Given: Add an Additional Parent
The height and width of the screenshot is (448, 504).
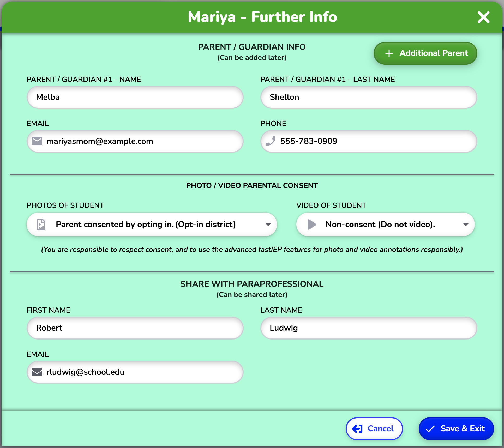Looking at the screenshot, I should coord(425,53).
